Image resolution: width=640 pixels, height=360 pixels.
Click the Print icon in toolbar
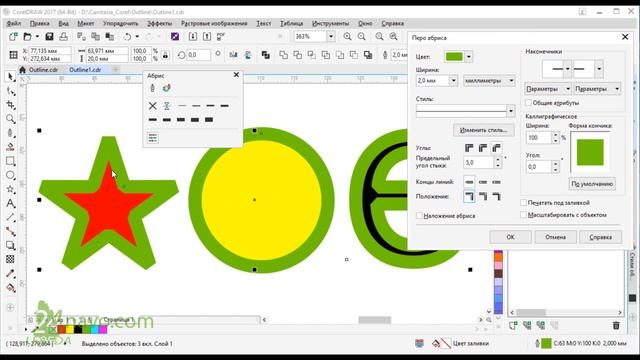pos(64,37)
